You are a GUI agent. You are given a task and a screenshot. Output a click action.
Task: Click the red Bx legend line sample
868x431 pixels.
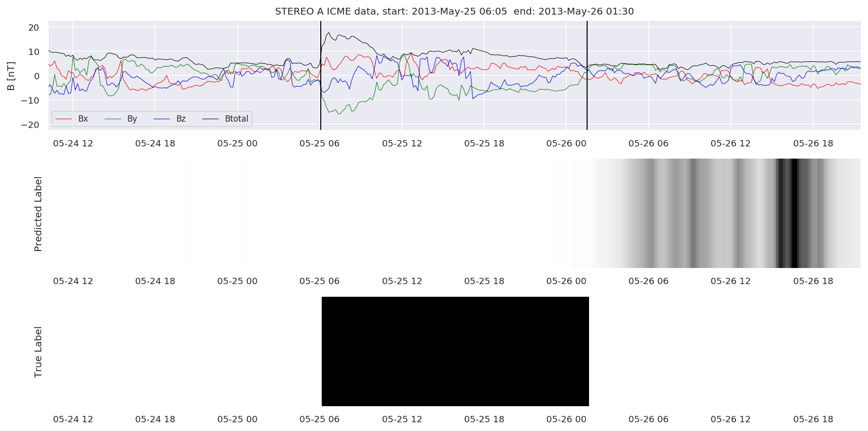click(64, 119)
